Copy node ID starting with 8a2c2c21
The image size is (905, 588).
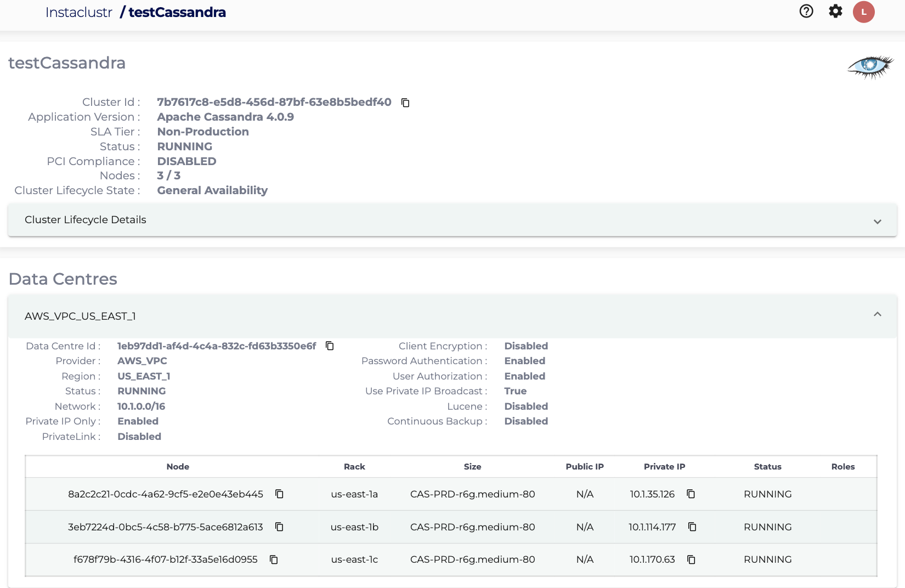tap(279, 494)
